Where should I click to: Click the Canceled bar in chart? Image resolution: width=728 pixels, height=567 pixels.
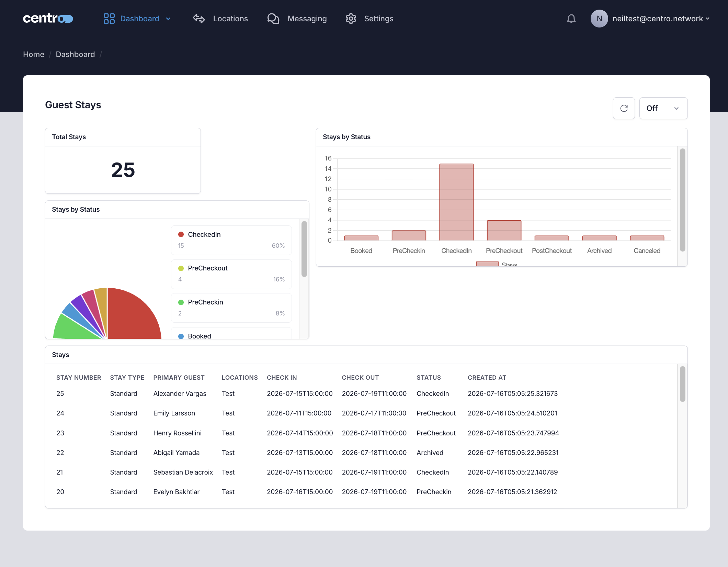647,238
